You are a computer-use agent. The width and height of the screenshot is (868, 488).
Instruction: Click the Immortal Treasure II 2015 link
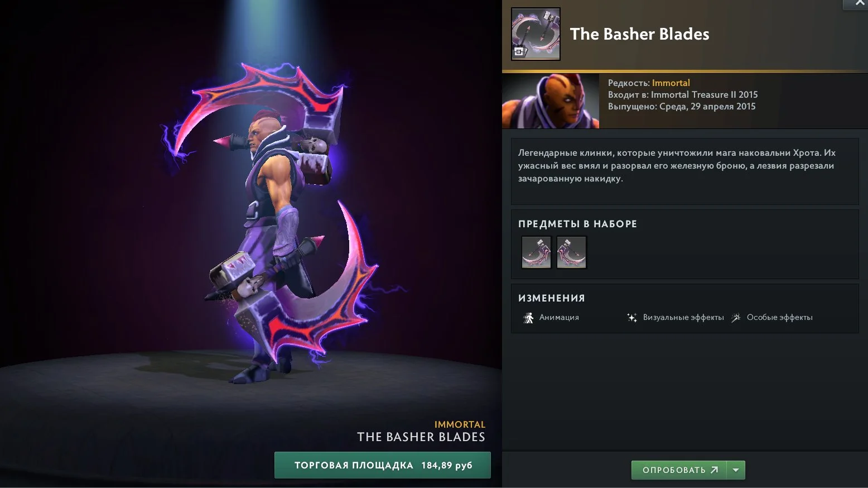(704, 95)
